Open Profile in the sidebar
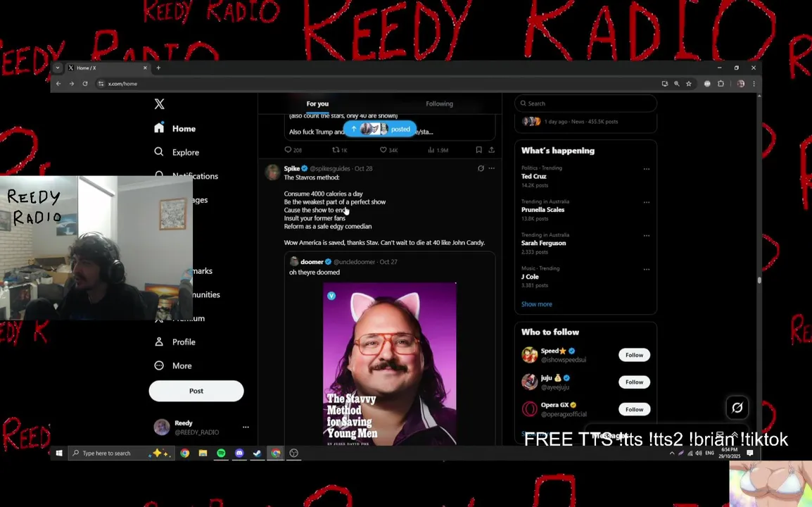 [x=175, y=342]
